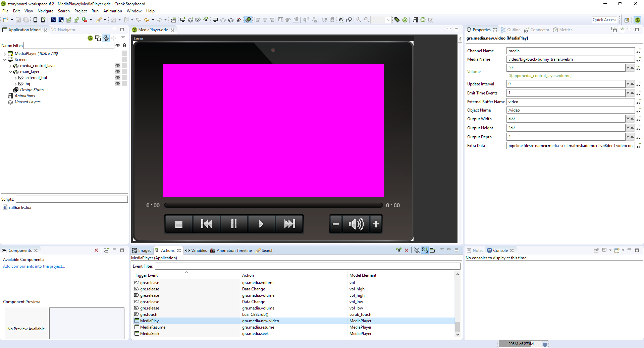Click the speaker volume icon in player
644x348 pixels.
pos(356,224)
